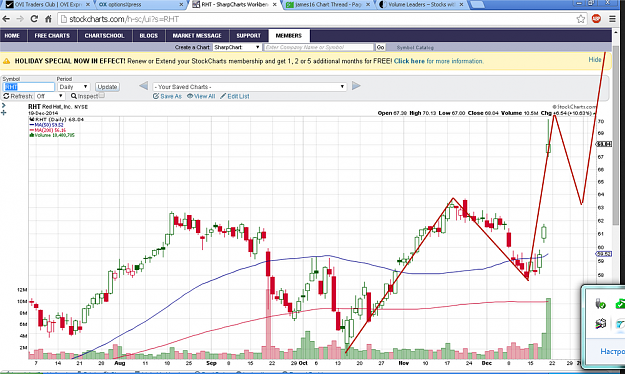Click the View All link
The image size is (625, 374).
point(201,96)
